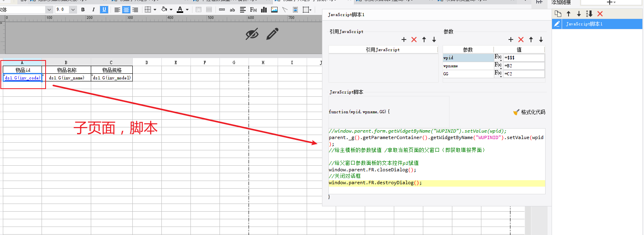Move referenced JavaScript down
This screenshot has height=235, width=644.
tap(434, 40)
